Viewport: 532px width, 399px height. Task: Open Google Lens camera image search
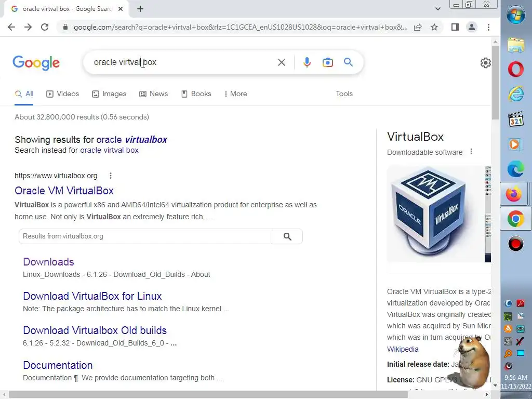click(x=327, y=62)
